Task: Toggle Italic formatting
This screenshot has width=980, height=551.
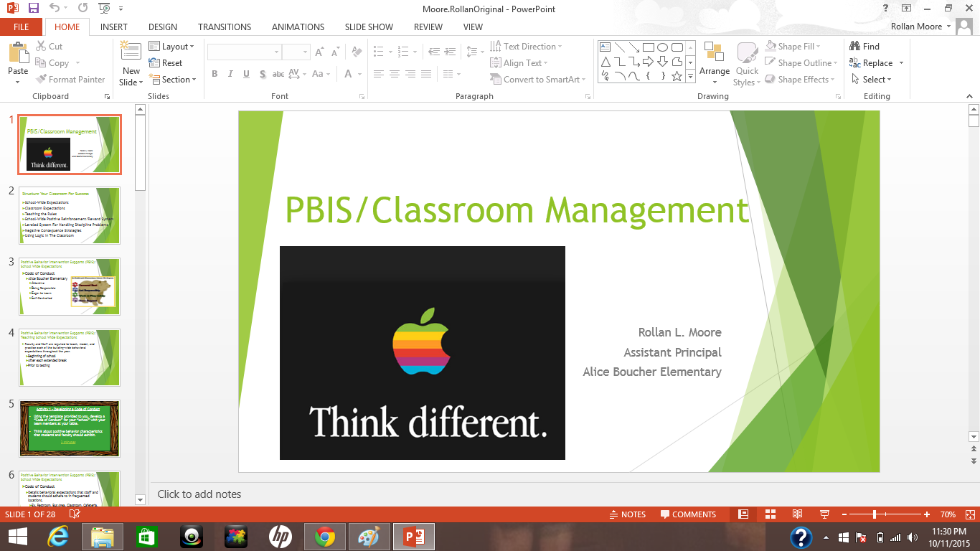Action: tap(230, 74)
